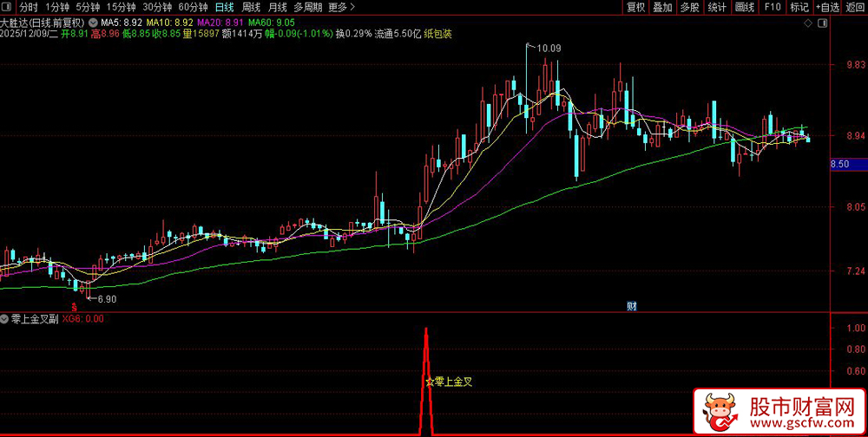
Task: Open the 多周期 multi-period view
Action: click(x=307, y=7)
